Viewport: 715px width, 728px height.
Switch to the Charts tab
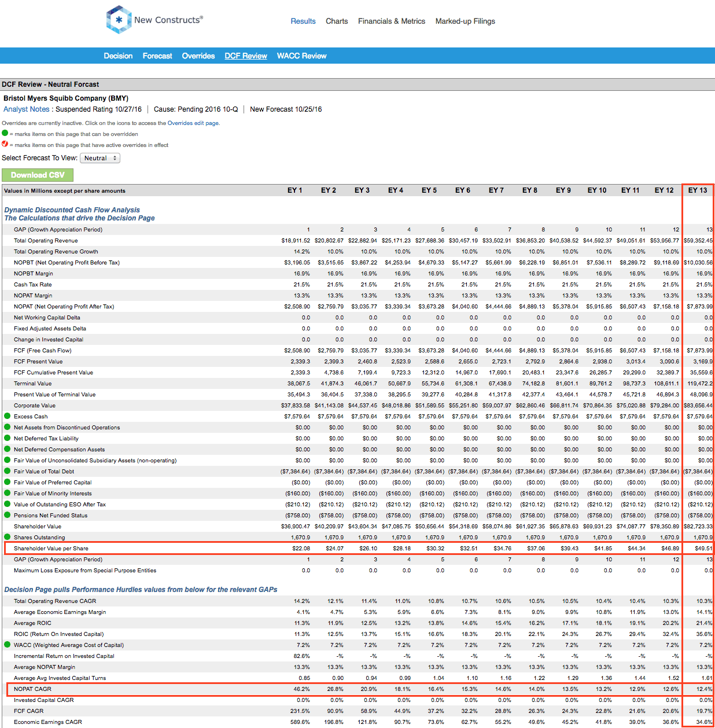337,21
